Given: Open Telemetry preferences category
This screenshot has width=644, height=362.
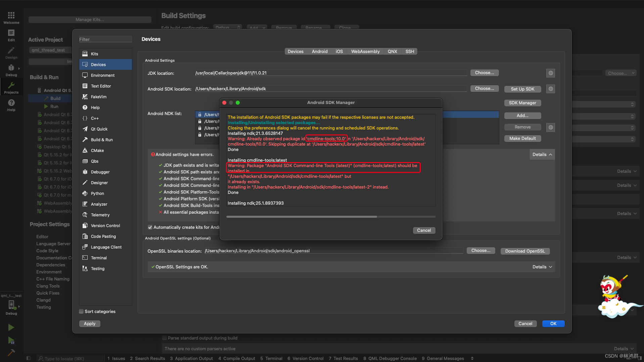Looking at the screenshot, I should [105, 215].
